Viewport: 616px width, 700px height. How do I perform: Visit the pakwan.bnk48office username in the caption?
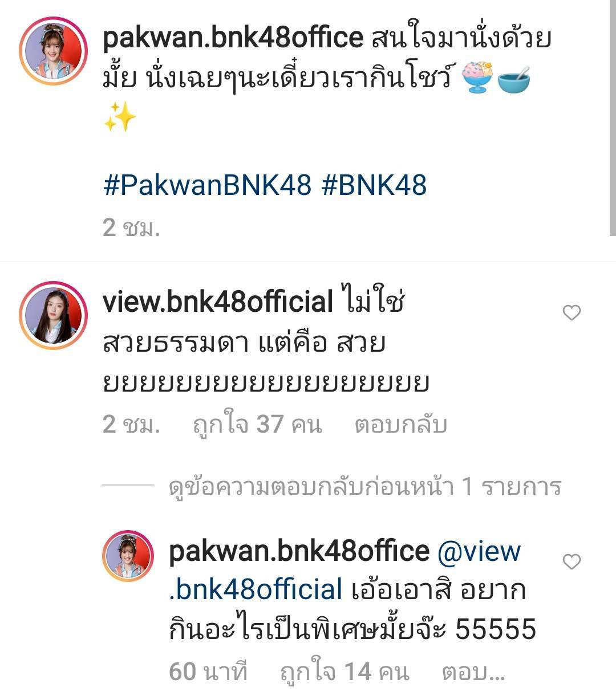[233, 38]
